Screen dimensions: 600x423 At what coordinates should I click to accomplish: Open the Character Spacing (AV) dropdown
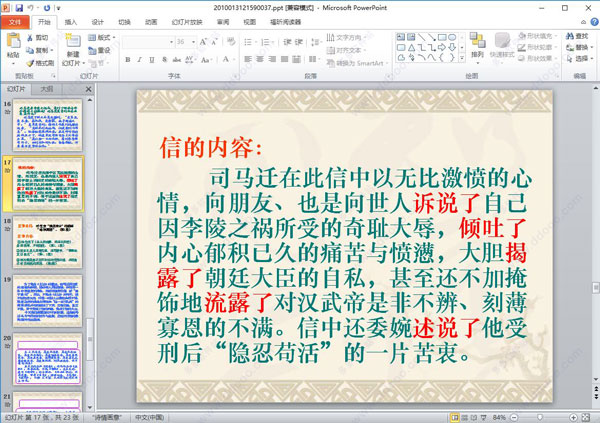[x=190, y=59]
